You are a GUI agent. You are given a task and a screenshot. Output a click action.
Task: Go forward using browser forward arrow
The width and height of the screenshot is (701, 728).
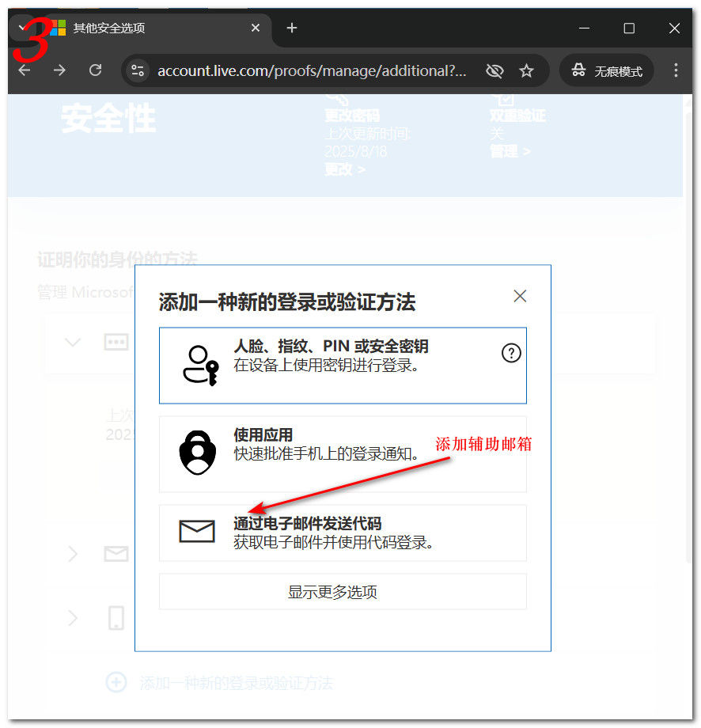click(59, 70)
